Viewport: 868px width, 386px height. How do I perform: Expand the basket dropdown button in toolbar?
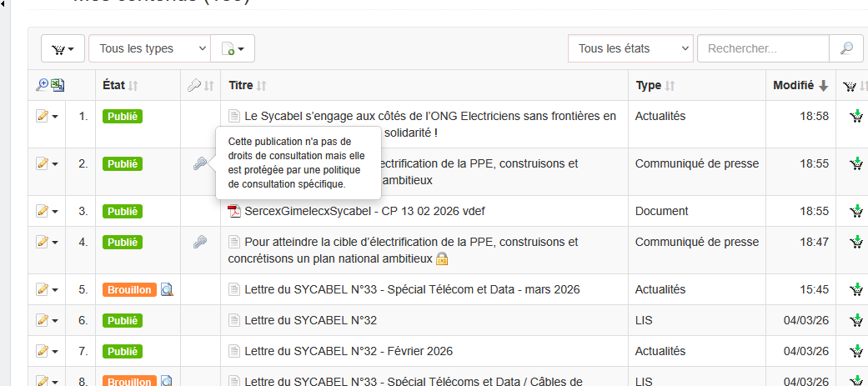click(63, 48)
